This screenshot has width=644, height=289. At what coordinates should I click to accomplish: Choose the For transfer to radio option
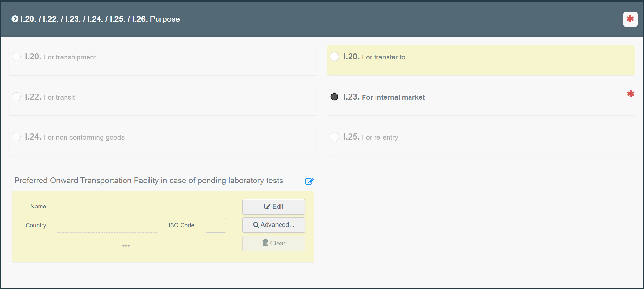coord(334,57)
